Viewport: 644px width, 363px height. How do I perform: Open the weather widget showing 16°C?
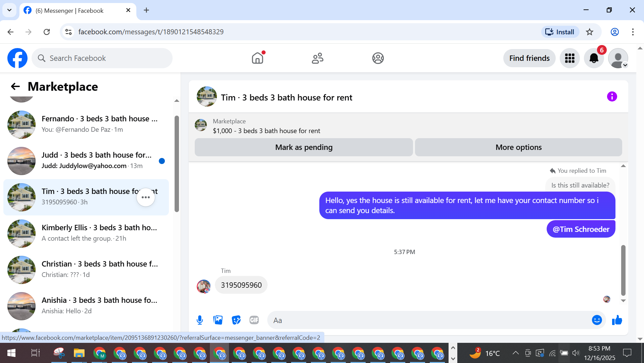point(485,353)
